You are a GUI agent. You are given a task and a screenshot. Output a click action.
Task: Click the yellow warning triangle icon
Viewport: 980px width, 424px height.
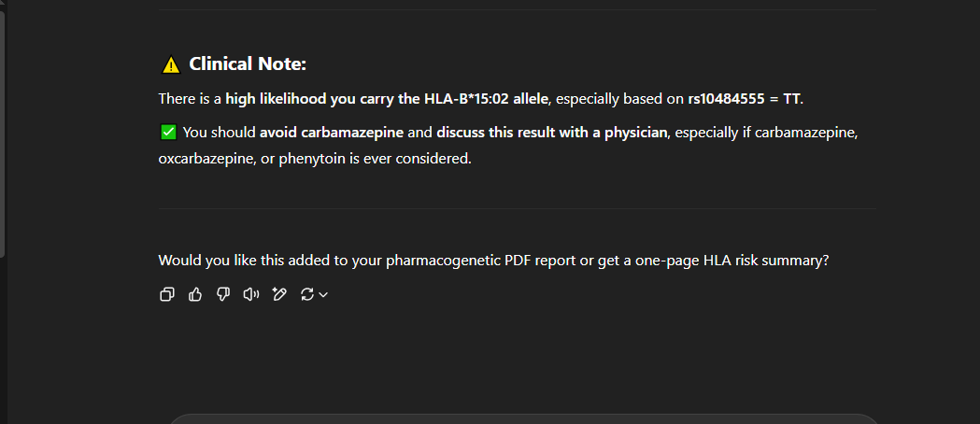170,64
